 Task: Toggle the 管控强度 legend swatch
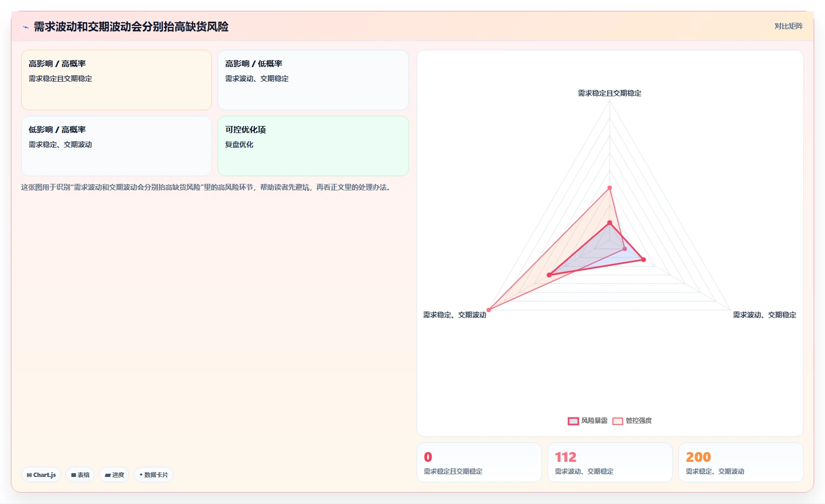click(618, 421)
